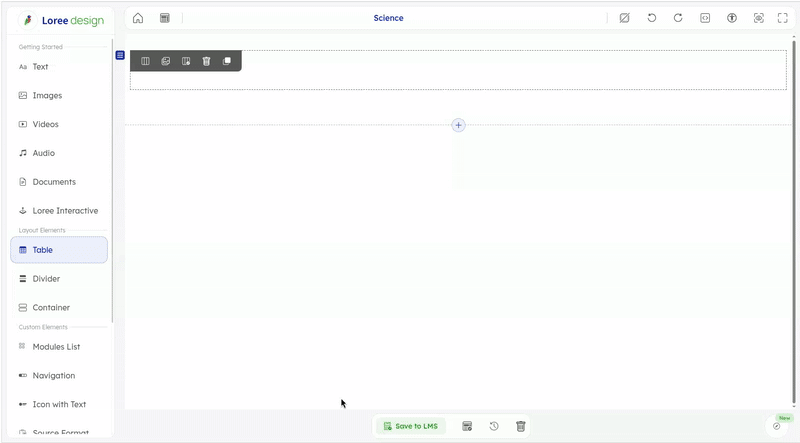Click the bottom bar trash icon

tap(520, 426)
